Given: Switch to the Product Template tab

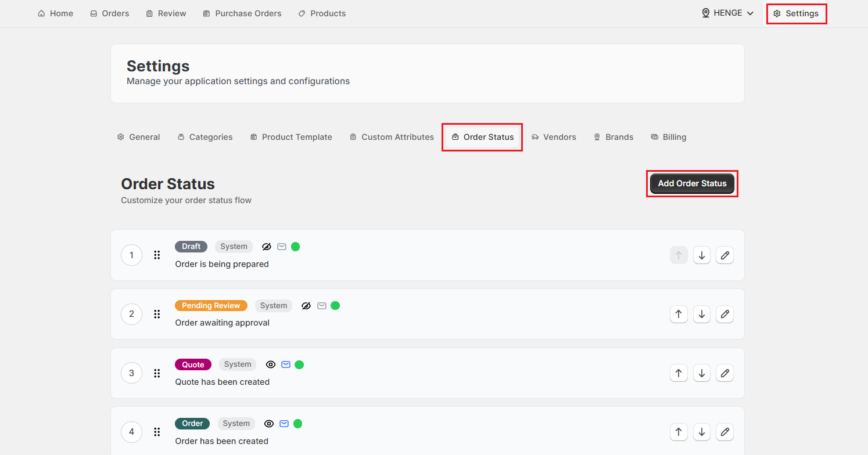Looking at the screenshot, I should (x=291, y=137).
